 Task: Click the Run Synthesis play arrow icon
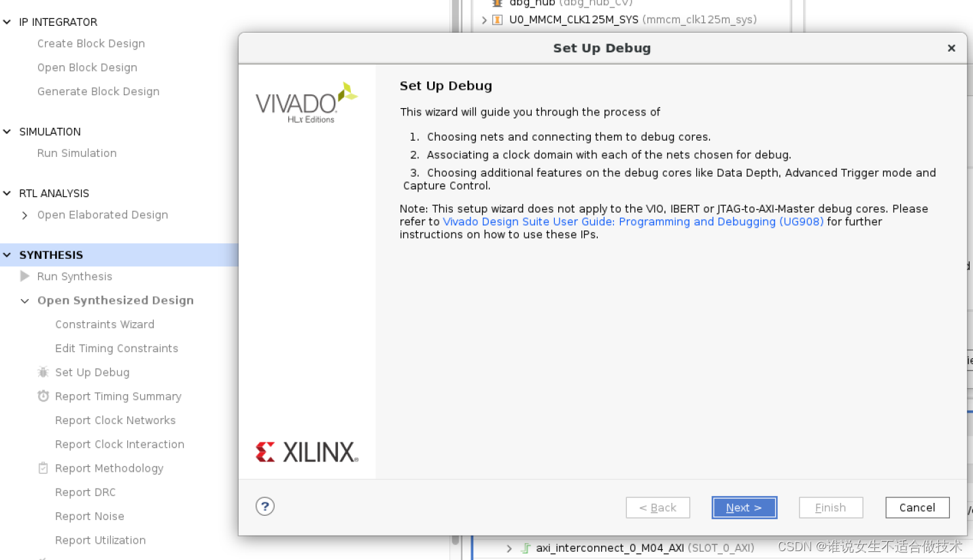(x=25, y=276)
